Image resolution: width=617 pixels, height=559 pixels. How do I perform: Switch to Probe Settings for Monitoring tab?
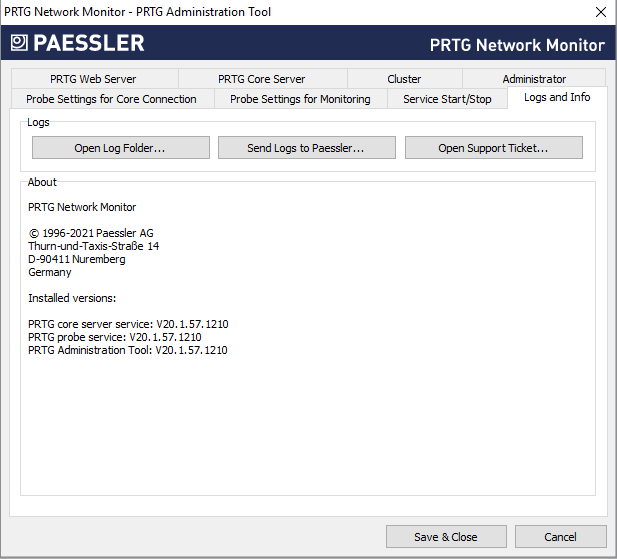(x=300, y=99)
